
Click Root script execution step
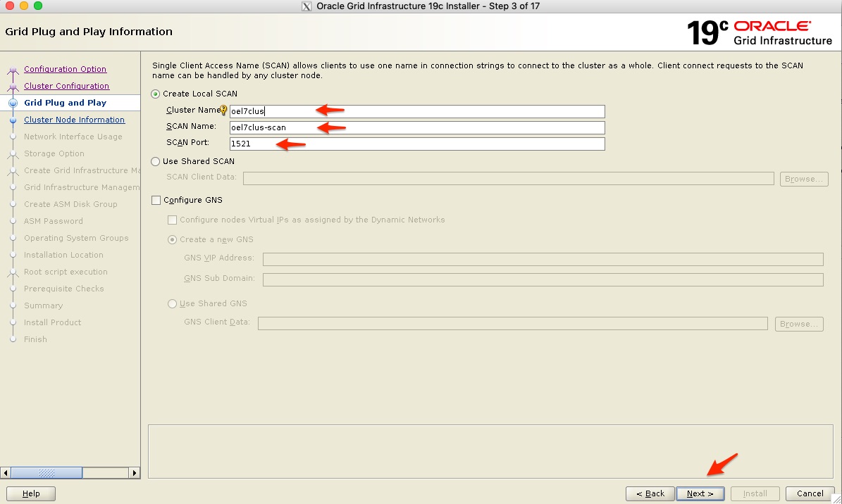tap(66, 272)
